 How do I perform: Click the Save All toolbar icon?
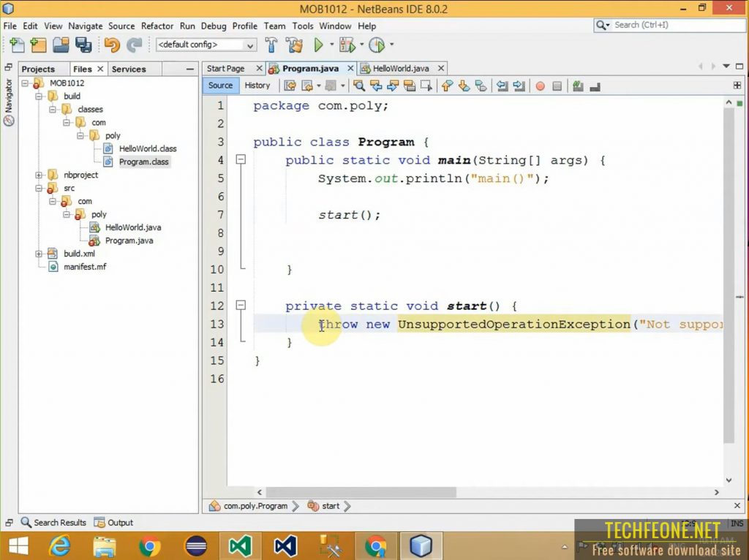point(83,45)
